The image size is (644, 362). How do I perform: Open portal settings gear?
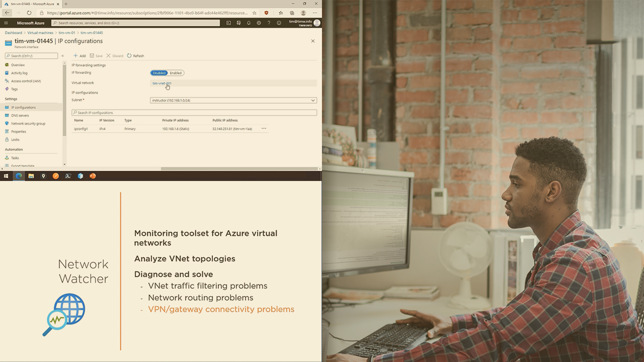[x=259, y=23]
